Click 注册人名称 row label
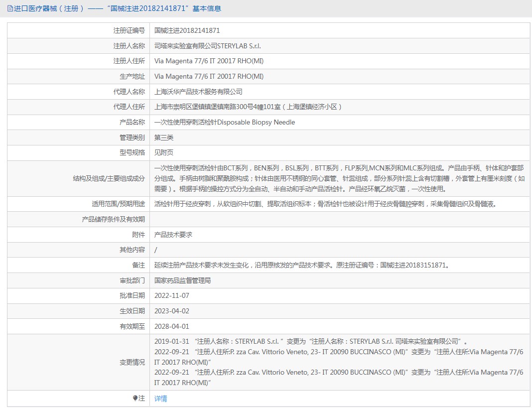The image size is (532, 408). [x=129, y=46]
